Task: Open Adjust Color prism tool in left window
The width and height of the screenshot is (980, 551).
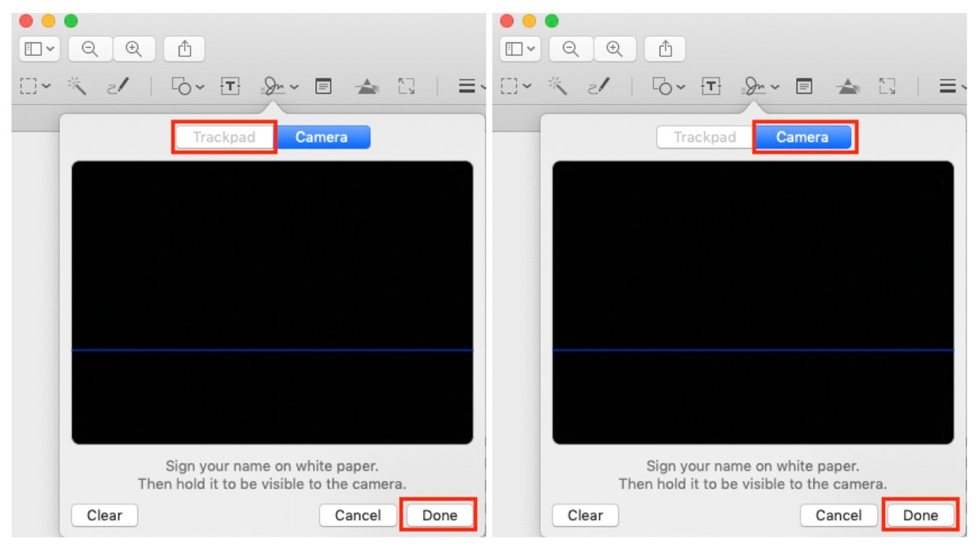Action: [x=367, y=87]
